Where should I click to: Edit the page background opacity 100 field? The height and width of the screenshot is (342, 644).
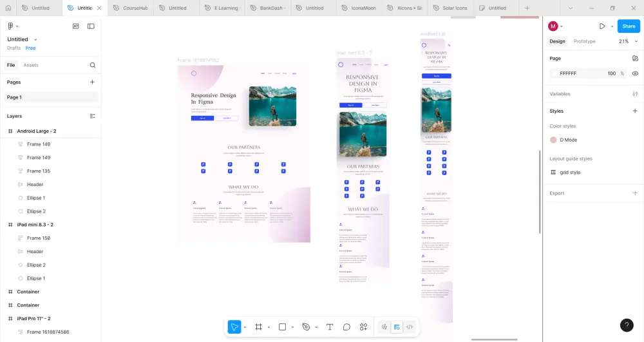612,73
